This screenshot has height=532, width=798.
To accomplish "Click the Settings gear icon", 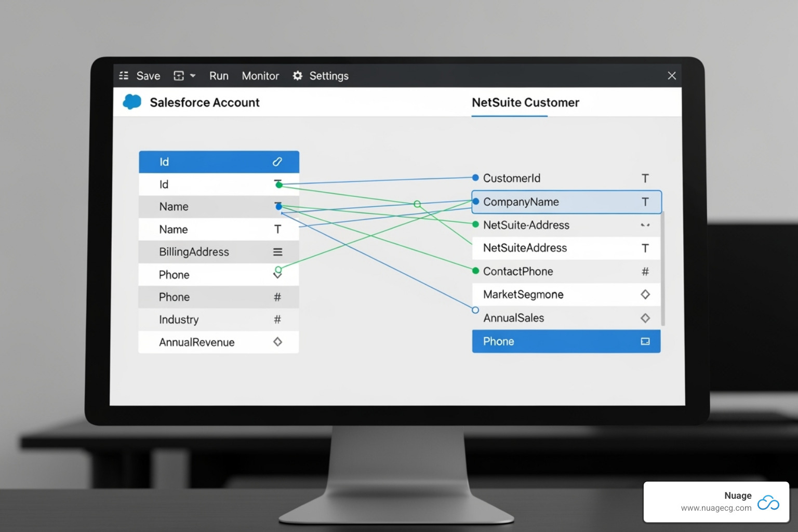I will coord(298,76).
